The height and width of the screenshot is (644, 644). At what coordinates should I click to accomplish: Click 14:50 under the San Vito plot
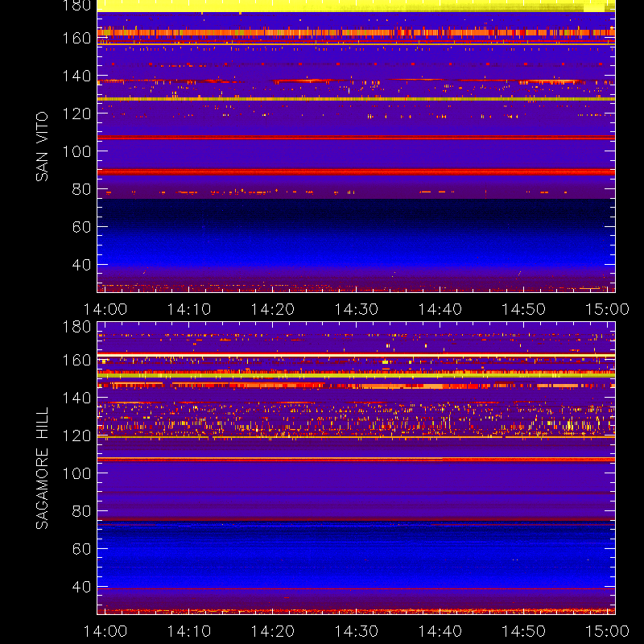(524, 309)
